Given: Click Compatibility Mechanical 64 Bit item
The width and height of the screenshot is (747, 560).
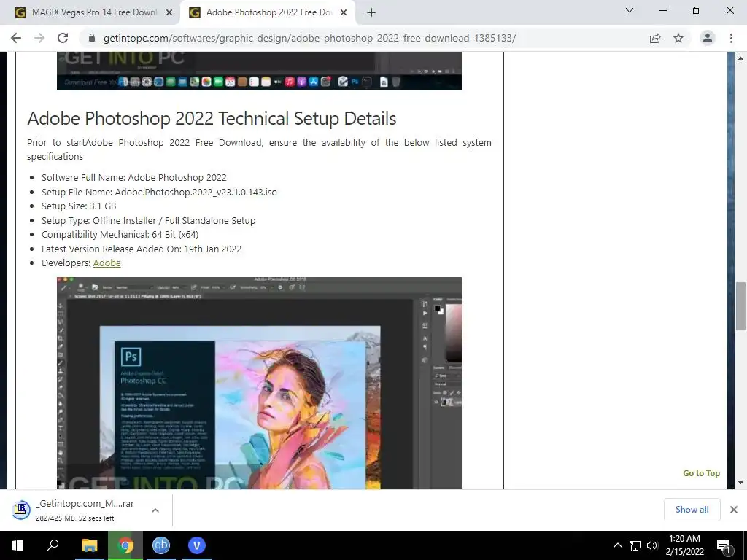Looking at the screenshot, I should point(120,234).
